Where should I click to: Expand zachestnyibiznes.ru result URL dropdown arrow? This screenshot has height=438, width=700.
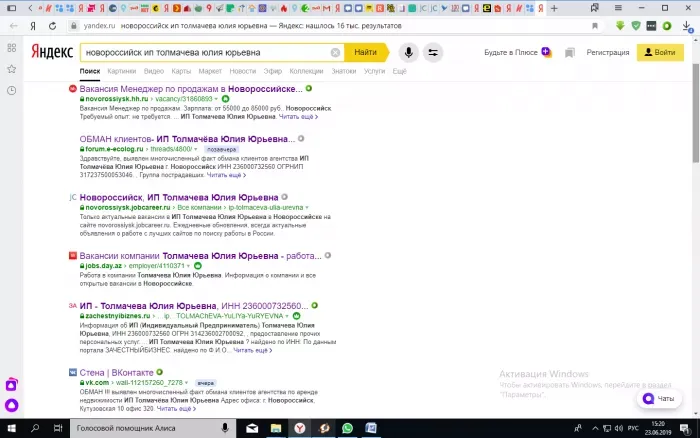point(287,316)
